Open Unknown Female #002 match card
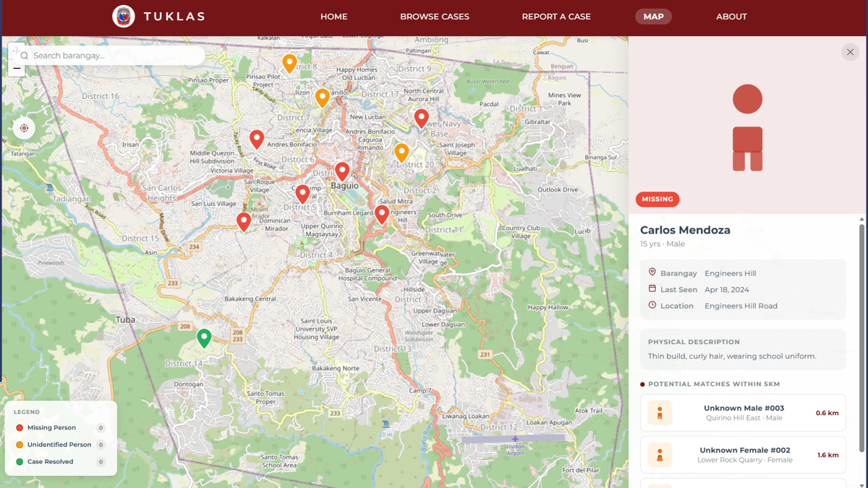The image size is (868, 488). [x=743, y=455]
